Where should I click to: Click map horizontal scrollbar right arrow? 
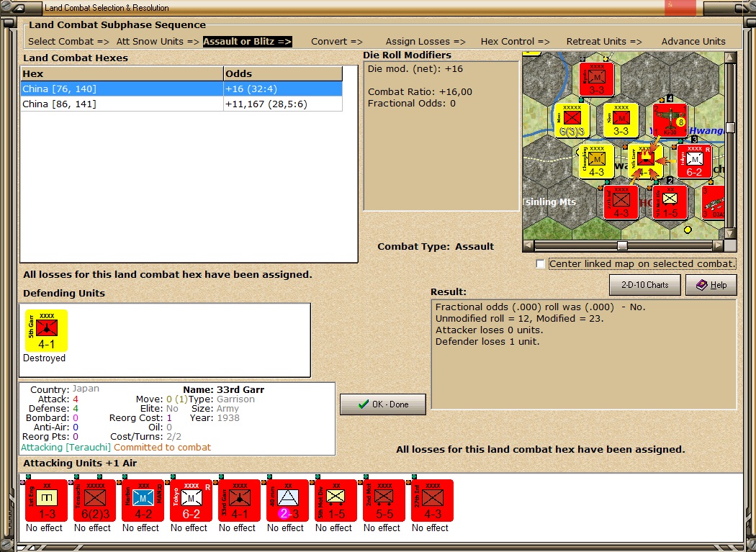click(x=719, y=245)
